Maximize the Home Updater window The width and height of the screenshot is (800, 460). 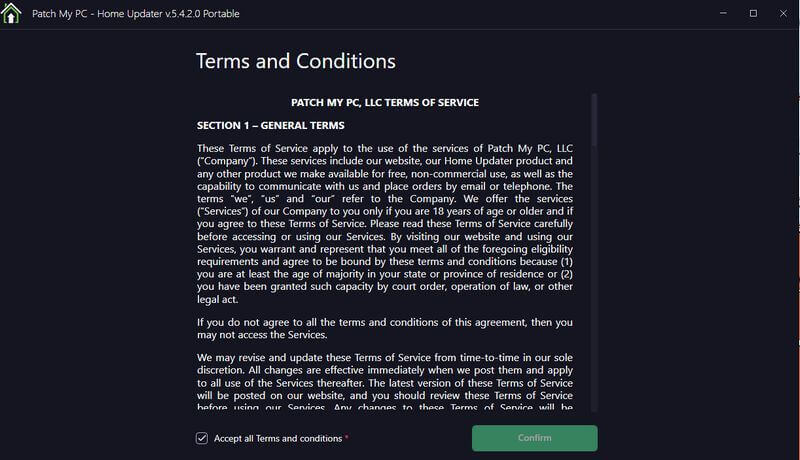(753, 13)
